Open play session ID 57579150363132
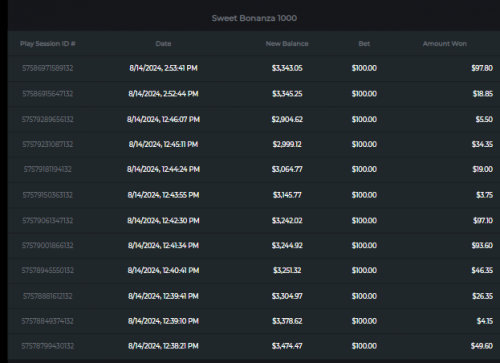The width and height of the screenshot is (500, 363). click(x=48, y=195)
